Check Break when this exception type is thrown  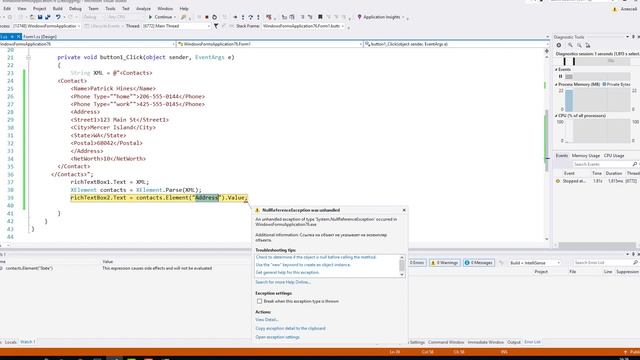tap(259, 301)
